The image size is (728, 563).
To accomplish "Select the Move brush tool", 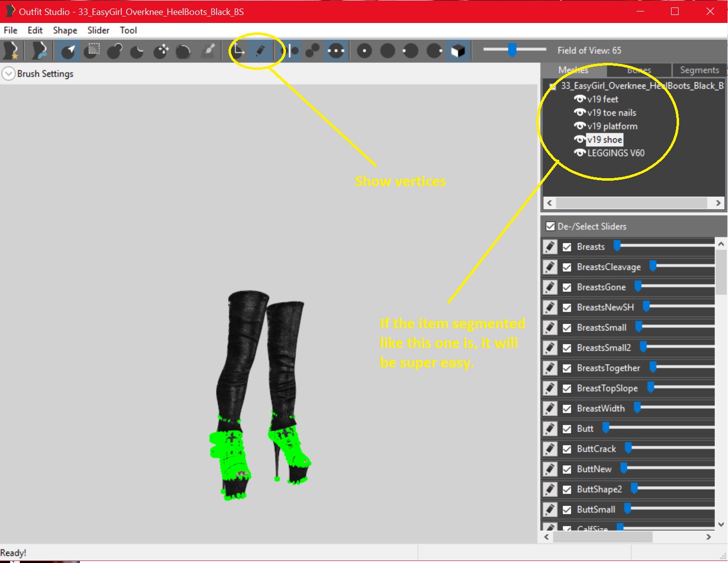I will tap(161, 50).
